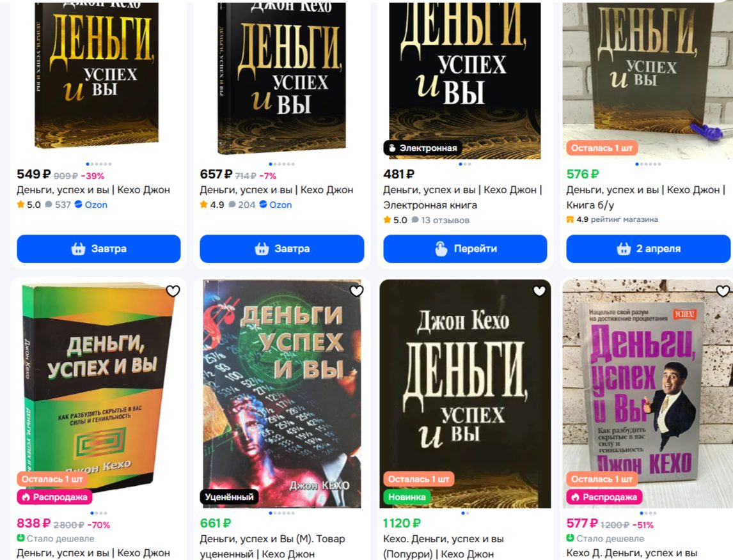Click Завтра cart button for the 549 ₽ book
Viewport: 733px width, 560px height.
99,249
